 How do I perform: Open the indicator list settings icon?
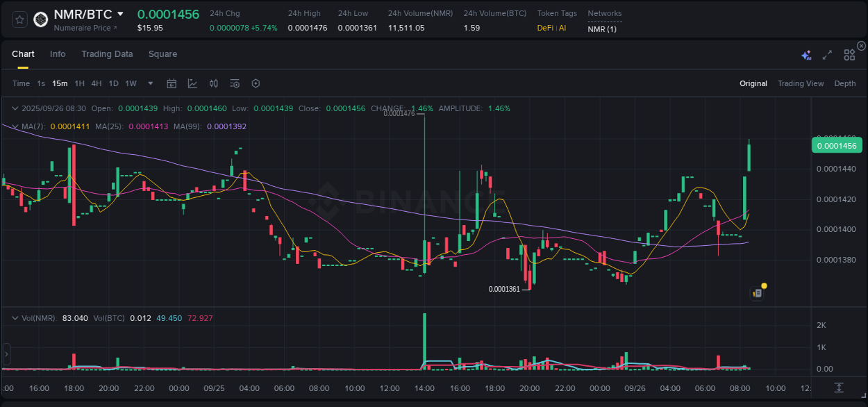coord(235,83)
